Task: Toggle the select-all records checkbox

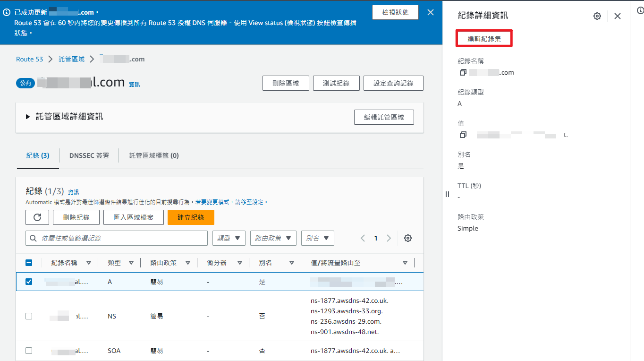Action: point(29,263)
